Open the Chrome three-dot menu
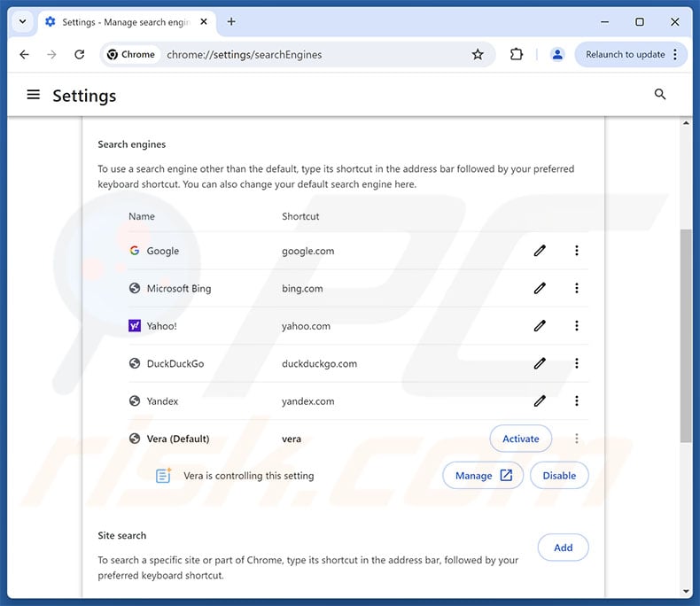700x606 pixels. (675, 54)
